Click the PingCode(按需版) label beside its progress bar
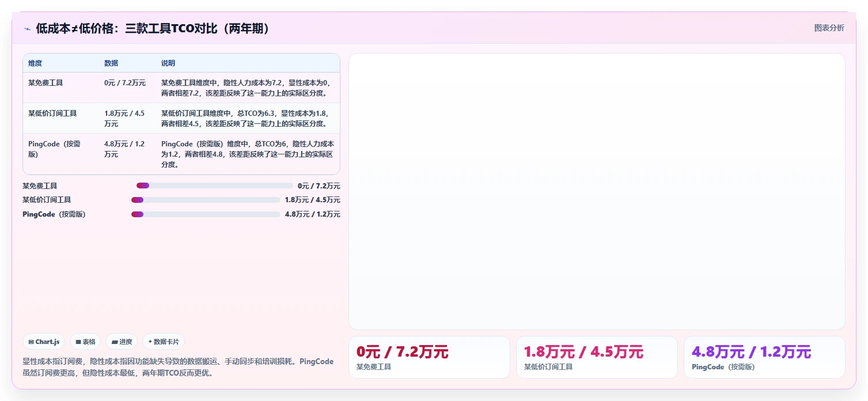The height and width of the screenshot is (401, 868). coord(54,214)
